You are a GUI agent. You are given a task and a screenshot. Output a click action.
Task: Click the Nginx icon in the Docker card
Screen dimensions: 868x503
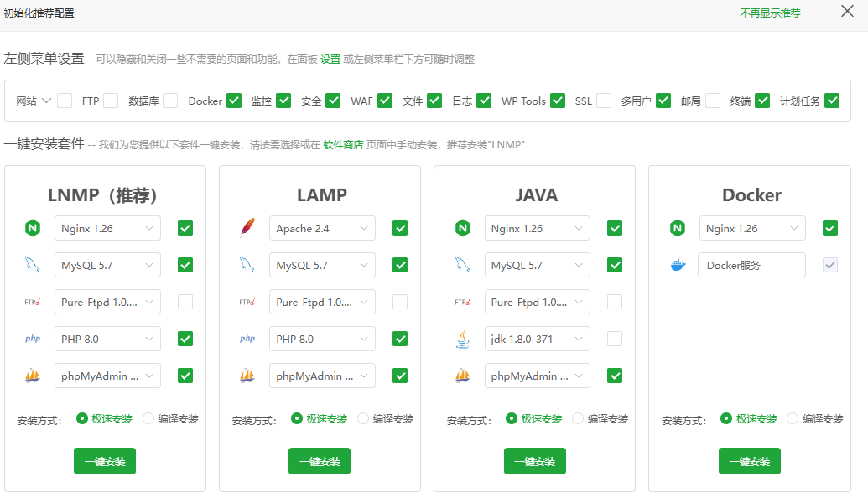pos(678,228)
